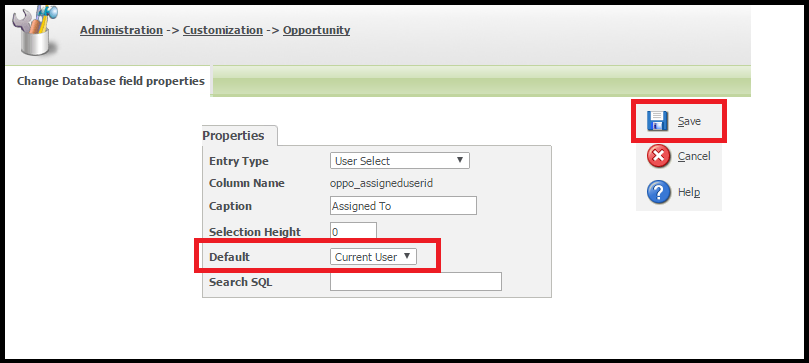The height and width of the screenshot is (363, 809).
Task: Click into the Caption field with Assigned To
Action: tap(403, 206)
